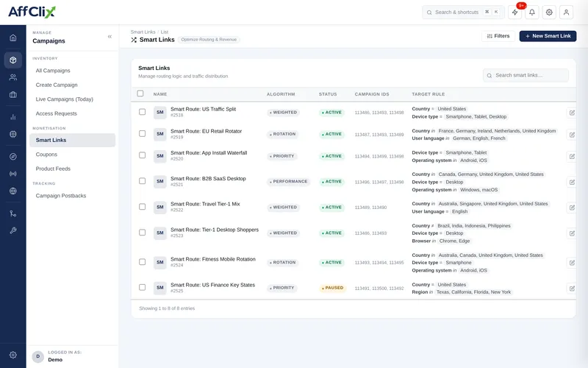
Task: Click the New Smart Link button
Action: [x=548, y=36]
